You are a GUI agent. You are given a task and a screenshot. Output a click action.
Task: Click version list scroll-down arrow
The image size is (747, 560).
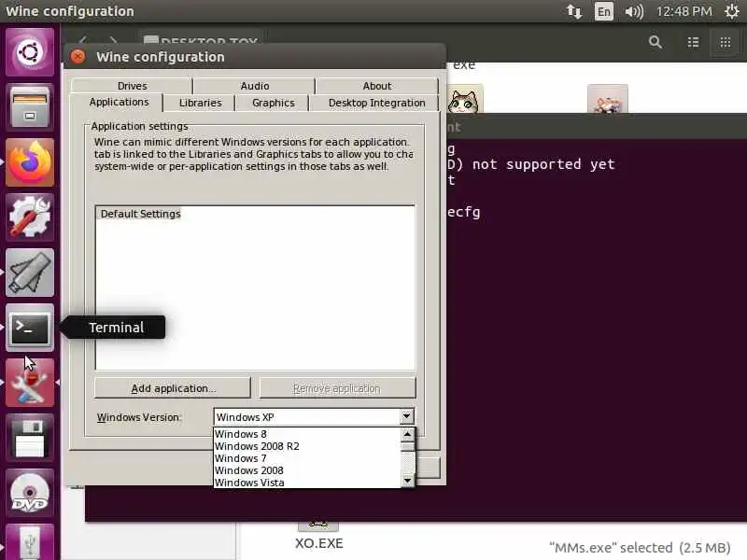tap(407, 481)
